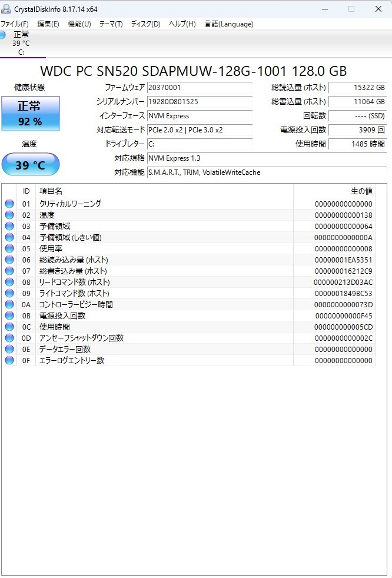Click raw value 00000000000138
392x578 pixels.
click(x=343, y=215)
